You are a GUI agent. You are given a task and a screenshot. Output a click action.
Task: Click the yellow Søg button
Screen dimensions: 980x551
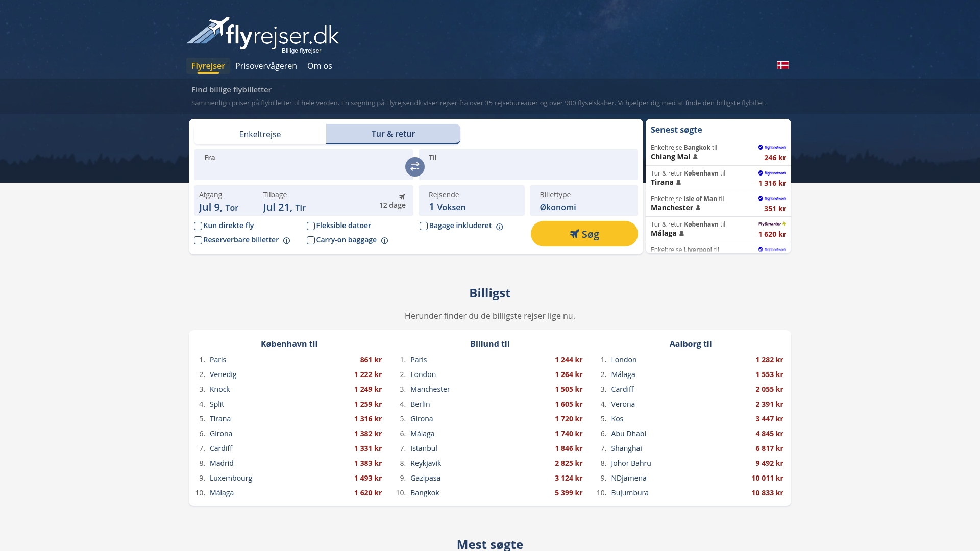584,234
